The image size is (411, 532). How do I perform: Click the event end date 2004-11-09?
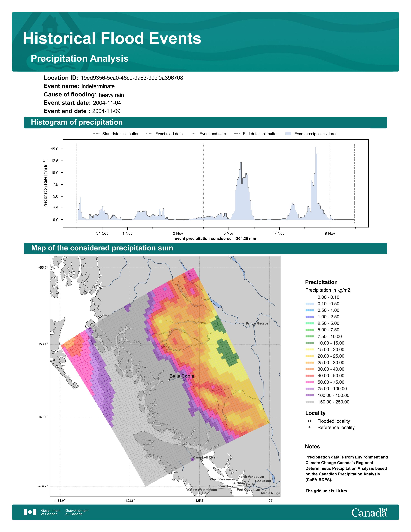coord(106,111)
